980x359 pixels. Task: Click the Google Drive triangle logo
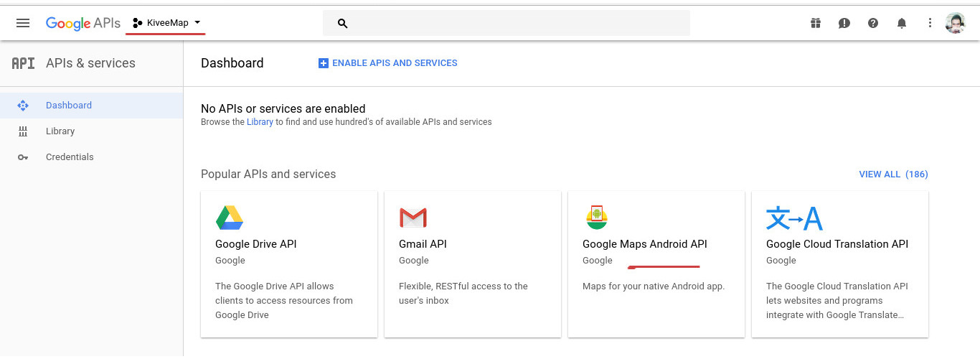[x=230, y=218]
